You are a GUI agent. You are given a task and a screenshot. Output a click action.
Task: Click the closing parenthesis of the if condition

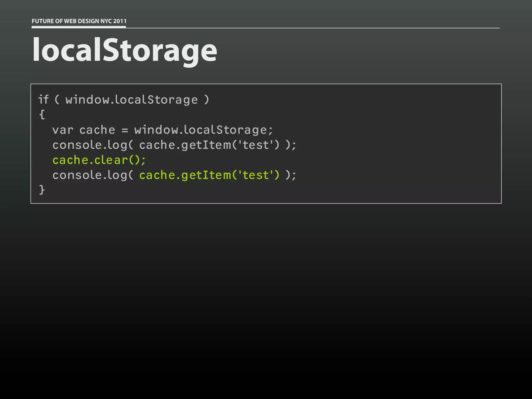coord(207,99)
